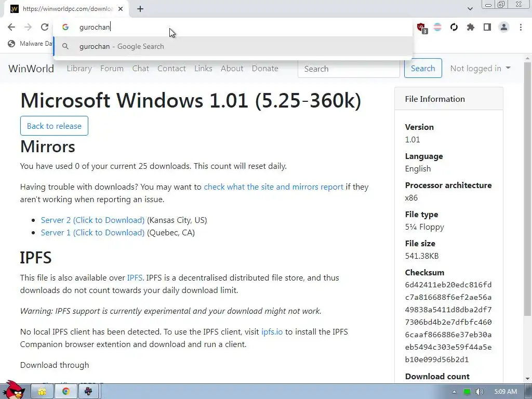Reload the current page
532x399 pixels.
pos(45,27)
